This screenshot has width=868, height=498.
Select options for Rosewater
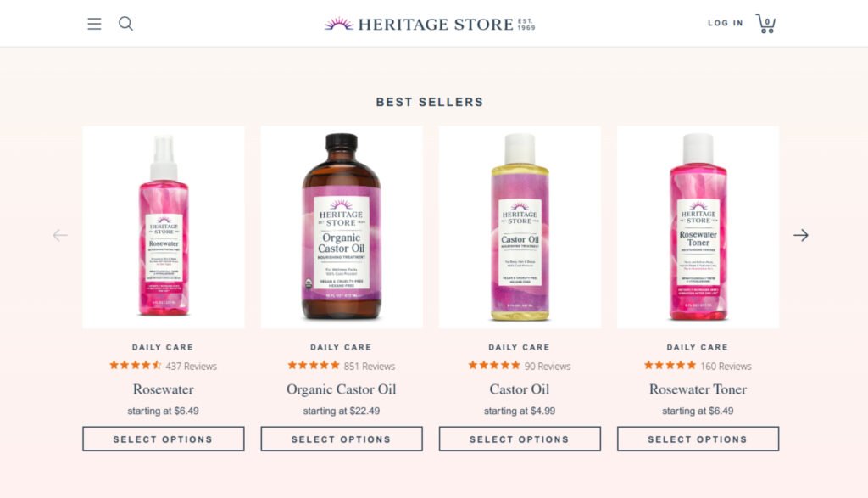[163, 439]
